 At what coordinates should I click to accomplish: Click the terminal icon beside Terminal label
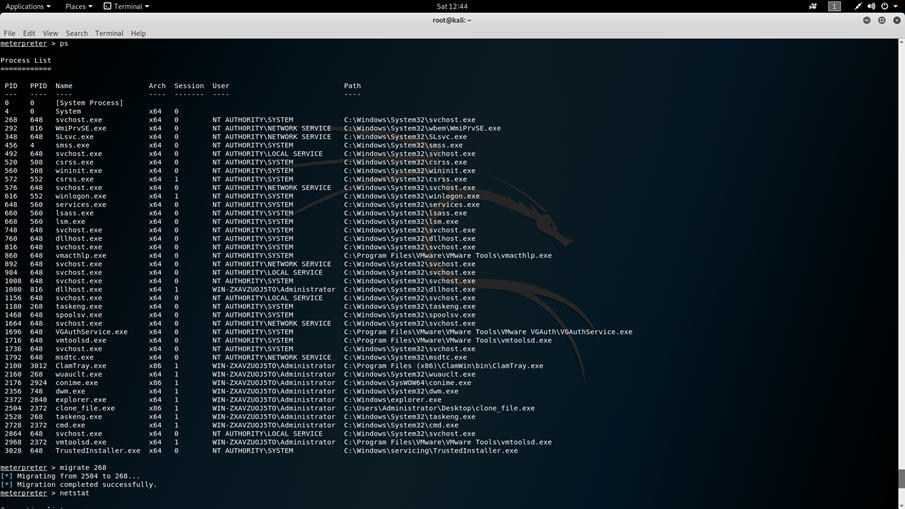tap(107, 6)
